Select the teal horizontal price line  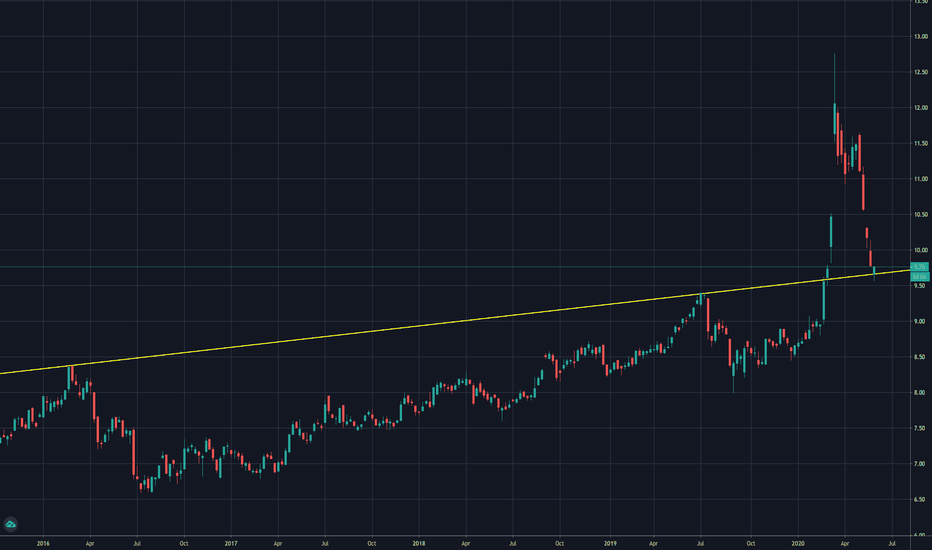point(455,267)
